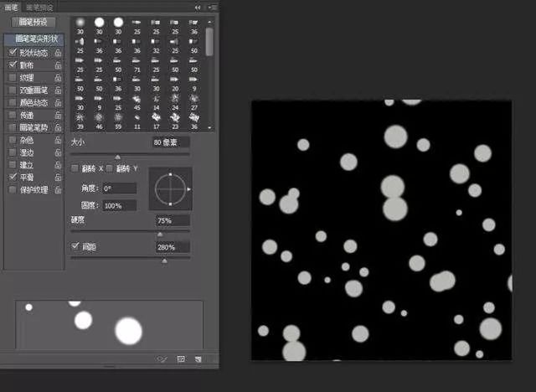This screenshot has height=392, width=536.
Task: Select the brush tip labeled 39
Action: coord(80,121)
